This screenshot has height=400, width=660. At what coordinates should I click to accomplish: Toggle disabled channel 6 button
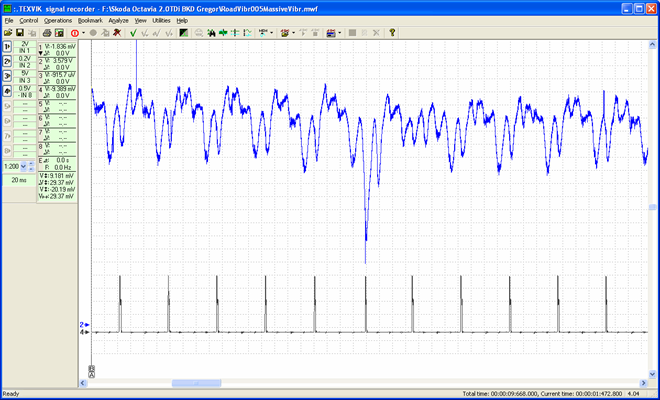click(7, 121)
